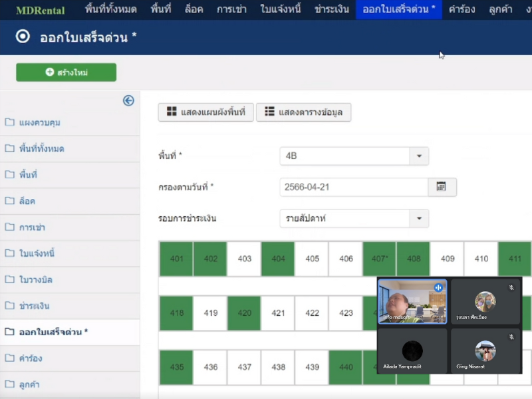The height and width of the screenshot is (399, 532).
Task: Click the folder icon beside ใบวางบิล
Action: pos(10,279)
